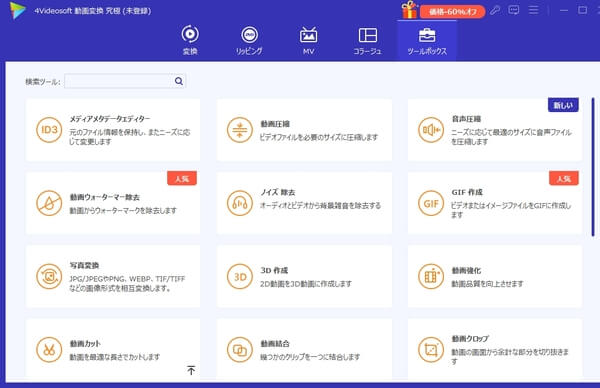The height and width of the screenshot is (388, 600).
Task: Click the gift box icon
Action: [409, 10]
